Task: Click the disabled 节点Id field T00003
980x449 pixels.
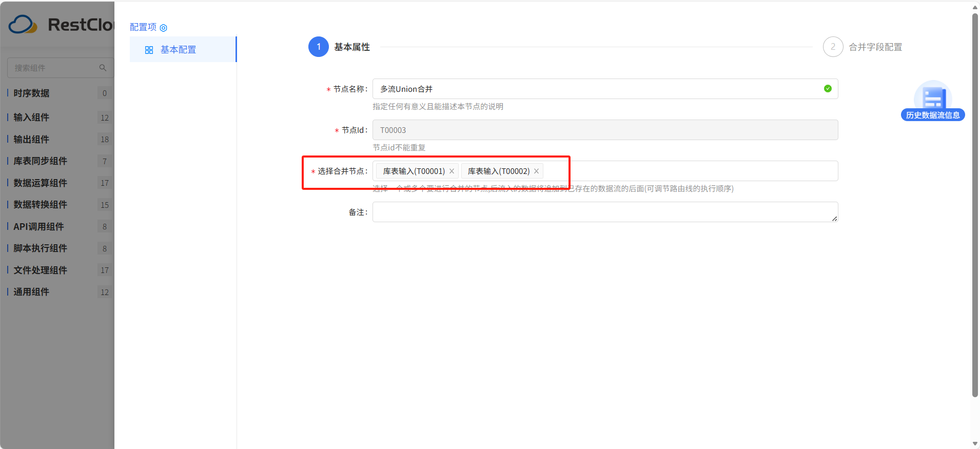Action: coord(605,130)
